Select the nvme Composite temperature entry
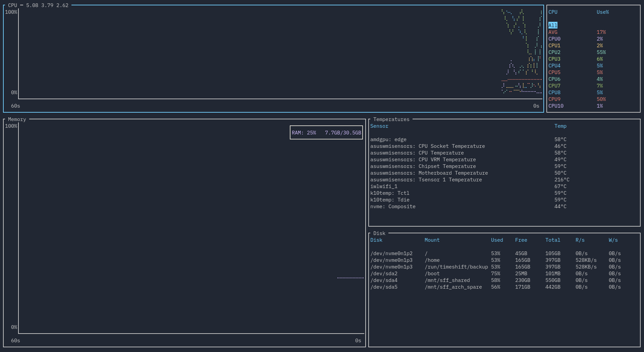 click(x=393, y=207)
